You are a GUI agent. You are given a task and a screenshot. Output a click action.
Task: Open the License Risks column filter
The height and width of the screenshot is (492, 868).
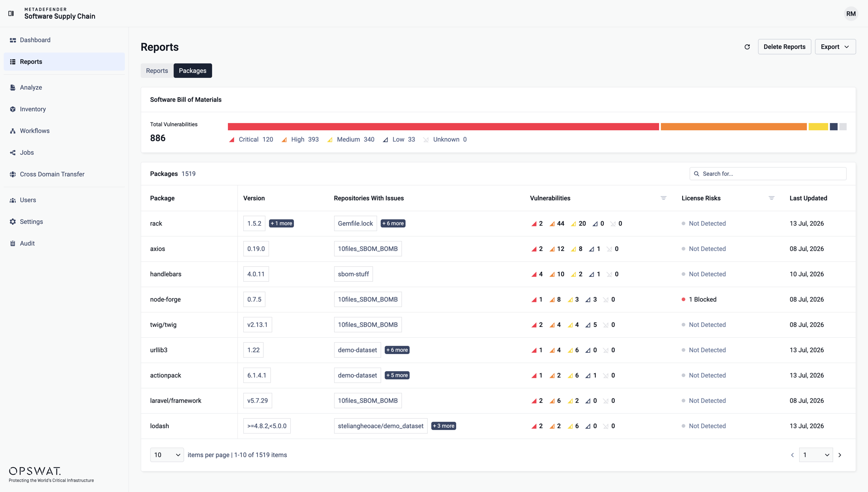[772, 198]
